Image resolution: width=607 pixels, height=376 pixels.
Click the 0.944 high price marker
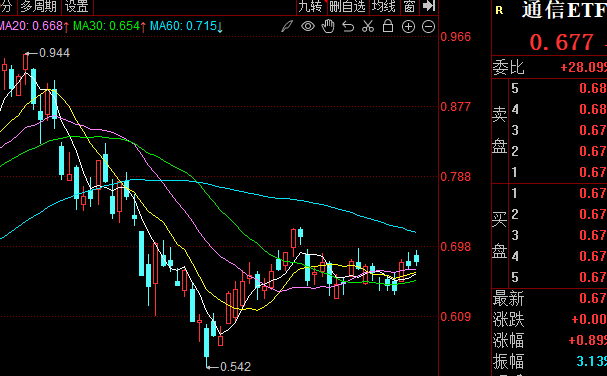[54, 53]
